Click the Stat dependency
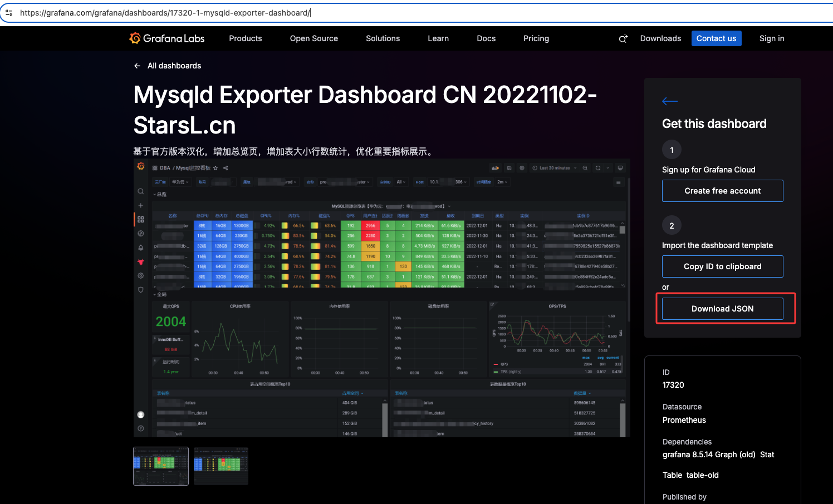Screen dimensions: 833x504 pos(767,454)
